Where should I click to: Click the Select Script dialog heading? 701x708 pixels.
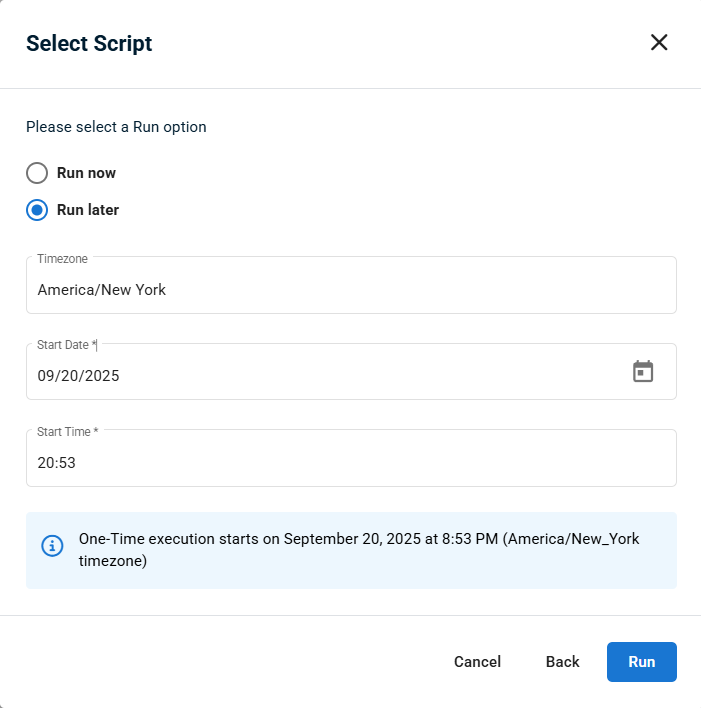[89, 43]
